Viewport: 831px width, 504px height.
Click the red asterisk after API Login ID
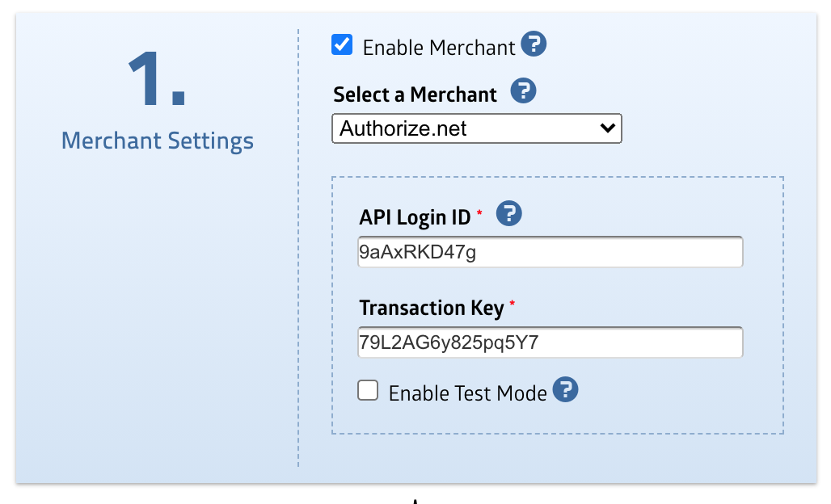coord(479,212)
